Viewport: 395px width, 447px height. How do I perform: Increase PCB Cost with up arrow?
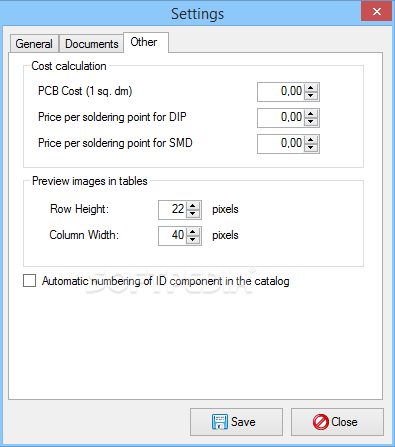(311, 88)
